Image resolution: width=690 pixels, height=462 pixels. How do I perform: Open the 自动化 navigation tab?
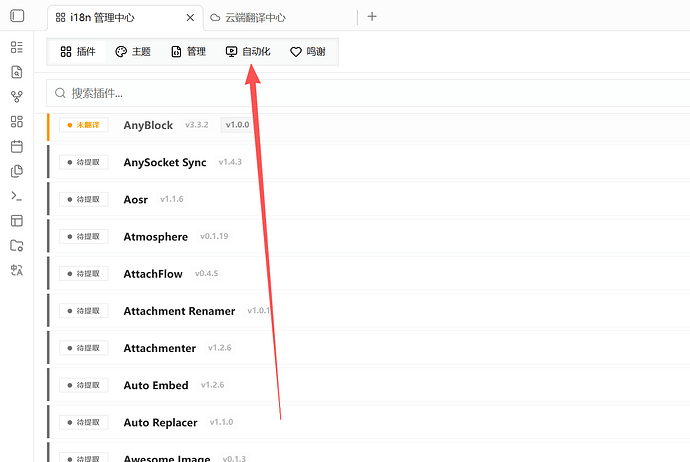(248, 52)
